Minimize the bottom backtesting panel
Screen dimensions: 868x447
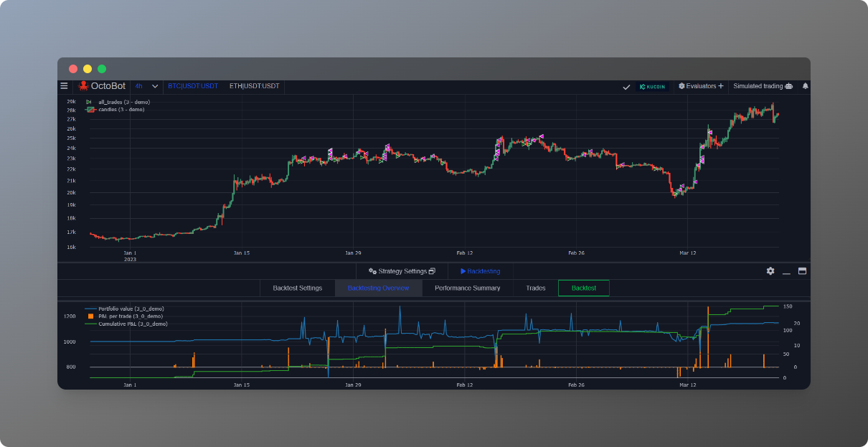pos(786,272)
